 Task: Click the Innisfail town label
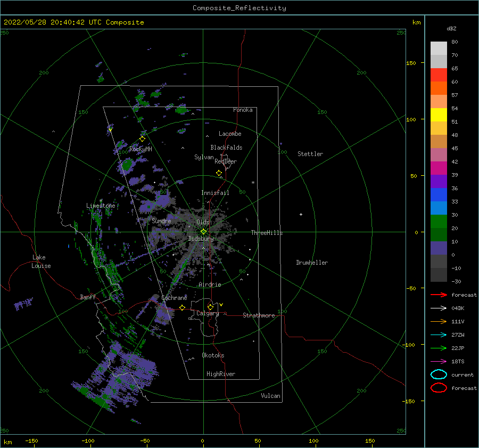click(215, 193)
